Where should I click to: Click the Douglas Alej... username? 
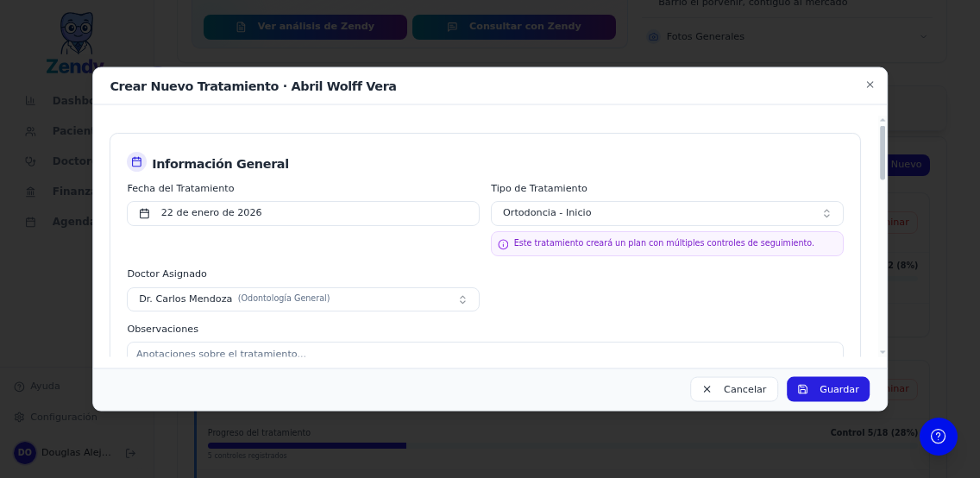76,452
